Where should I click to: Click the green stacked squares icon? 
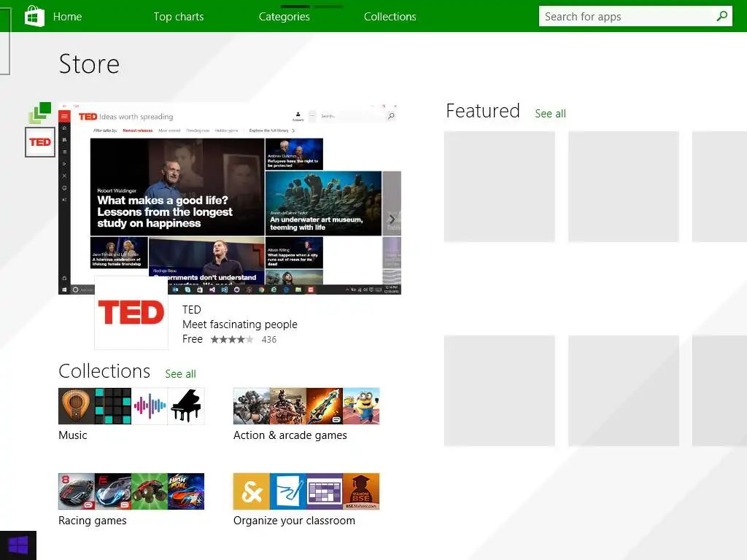pos(40,113)
